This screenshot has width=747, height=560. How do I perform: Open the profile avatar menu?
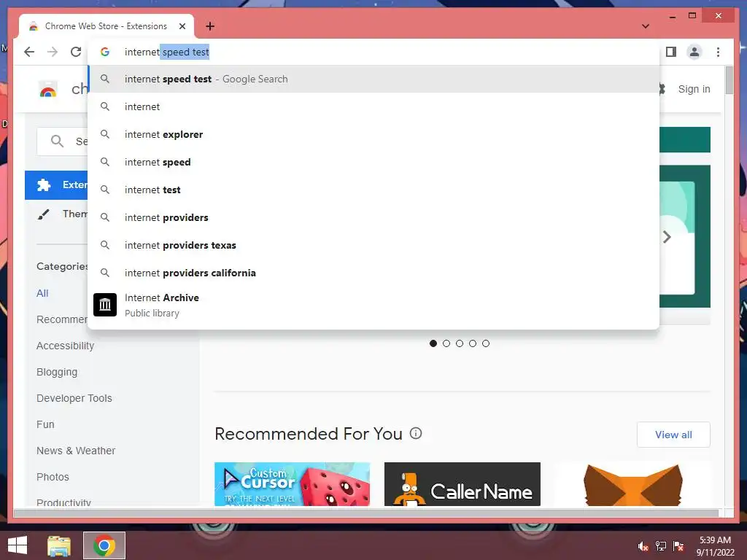point(694,52)
